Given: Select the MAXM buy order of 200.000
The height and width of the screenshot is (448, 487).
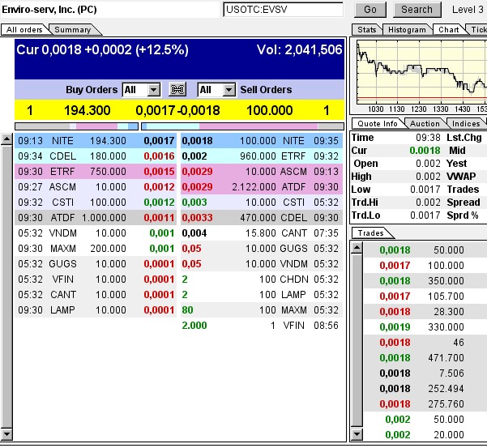Looking at the screenshot, I should tap(96, 249).
